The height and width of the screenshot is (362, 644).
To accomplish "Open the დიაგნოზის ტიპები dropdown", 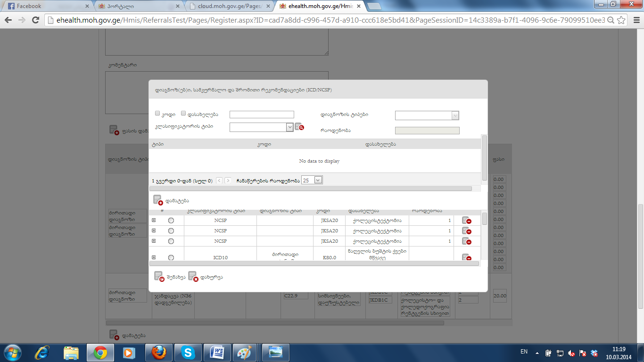I will [454, 115].
